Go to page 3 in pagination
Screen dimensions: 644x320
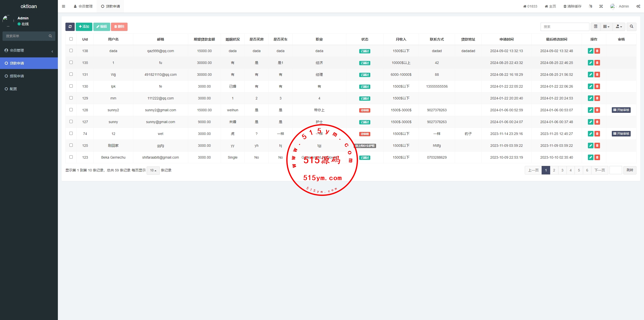pos(562,170)
